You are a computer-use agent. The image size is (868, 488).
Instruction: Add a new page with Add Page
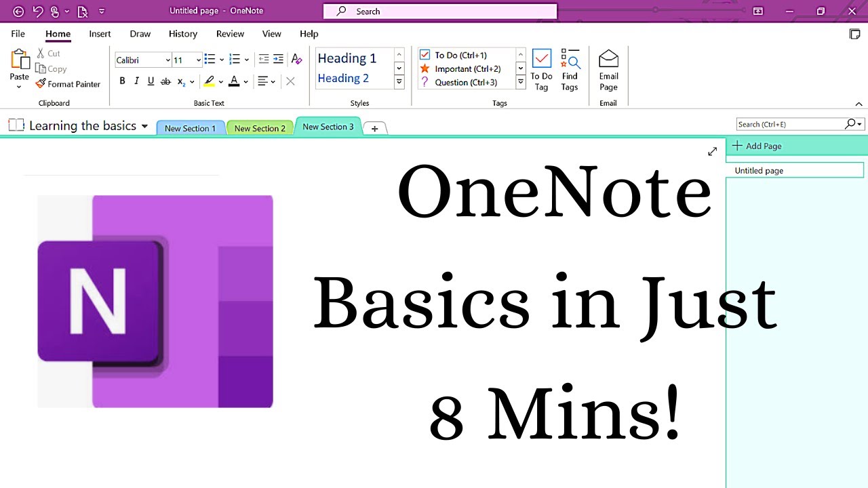pyautogui.click(x=757, y=146)
